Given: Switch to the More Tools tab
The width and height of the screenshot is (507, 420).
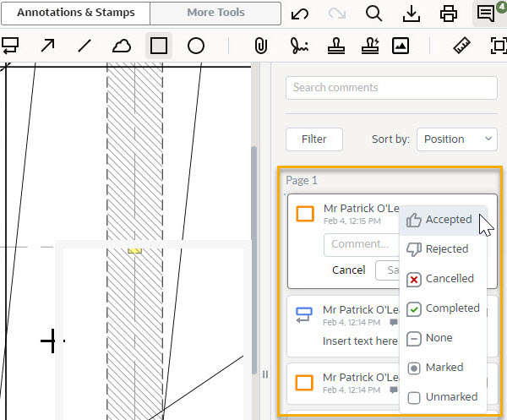Looking at the screenshot, I should 215,14.
